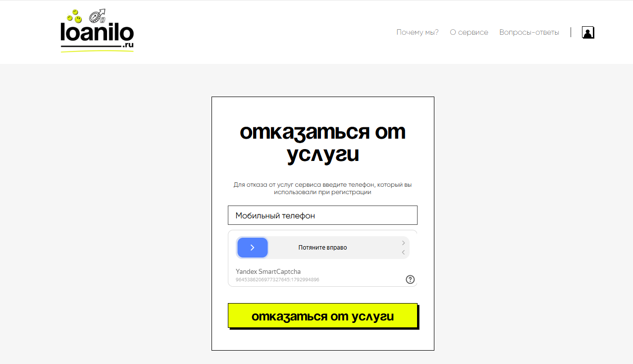
Task: Open the "Вопросы-ответы" menu link
Action: click(529, 32)
